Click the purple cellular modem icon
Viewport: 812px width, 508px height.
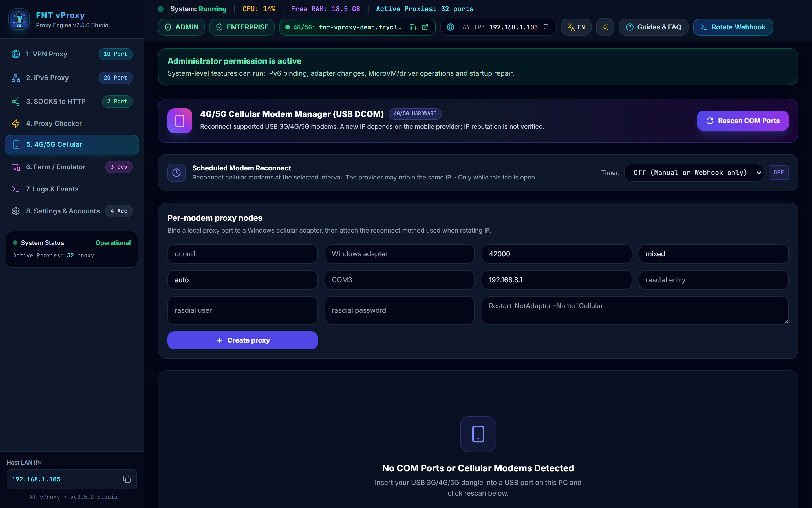180,121
